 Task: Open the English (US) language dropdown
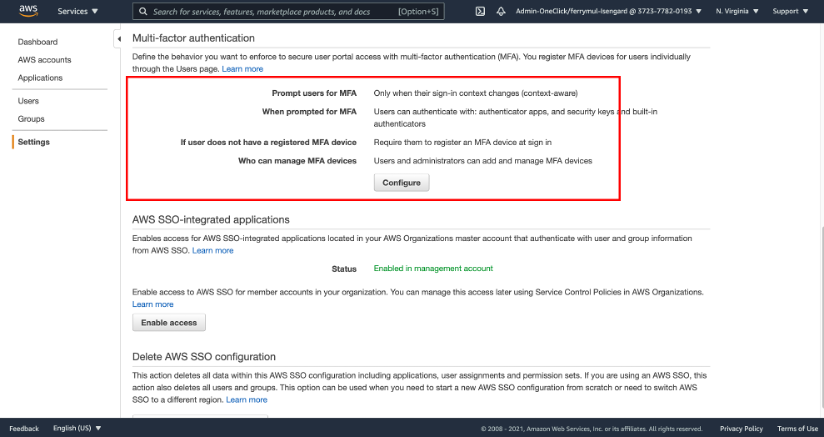[77, 428]
